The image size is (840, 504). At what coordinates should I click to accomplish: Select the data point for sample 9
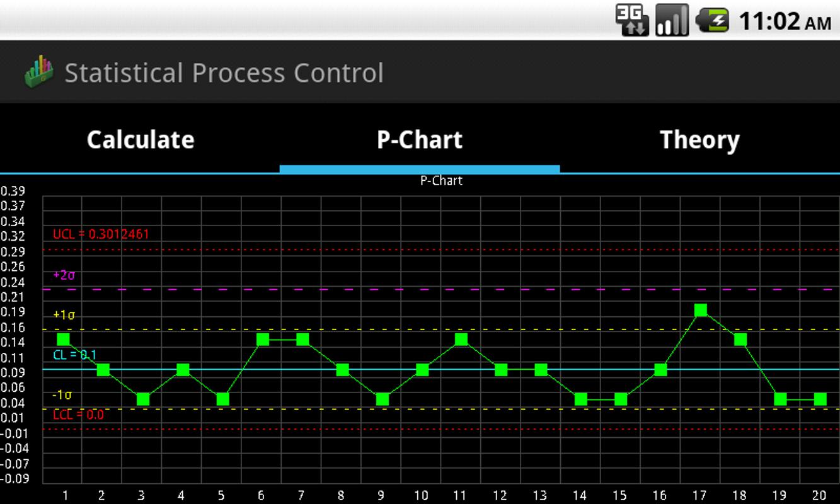click(x=383, y=399)
